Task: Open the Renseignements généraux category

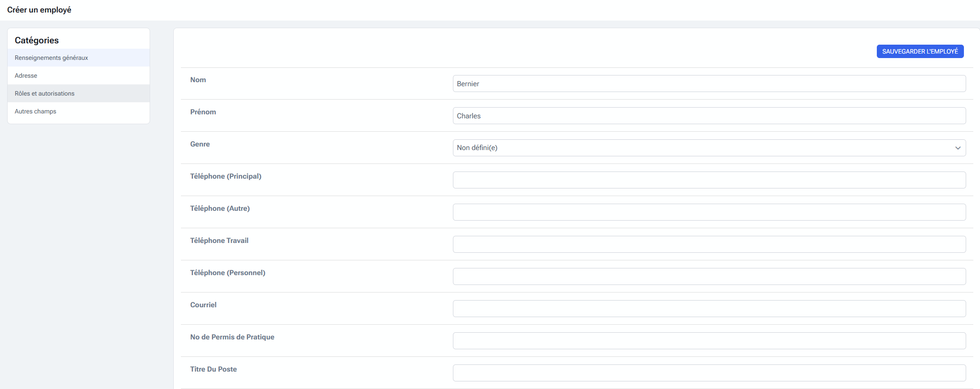Action: 51,58
